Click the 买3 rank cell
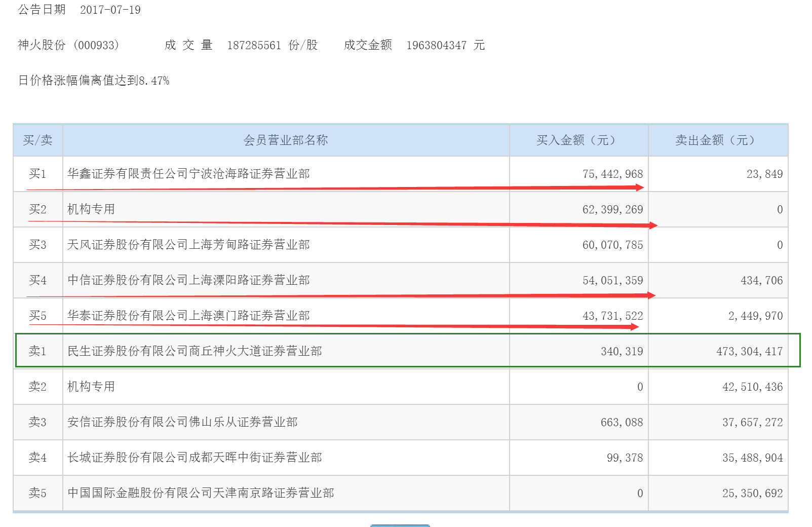This screenshot has width=812, height=527. (x=38, y=245)
